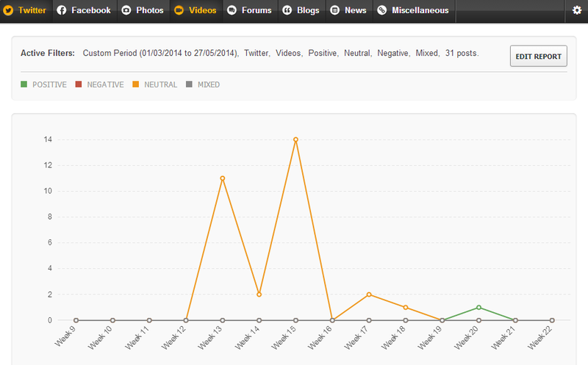Hide the NEUTRAL series via legend
This screenshot has width=588, height=365.
pos(160,84)
